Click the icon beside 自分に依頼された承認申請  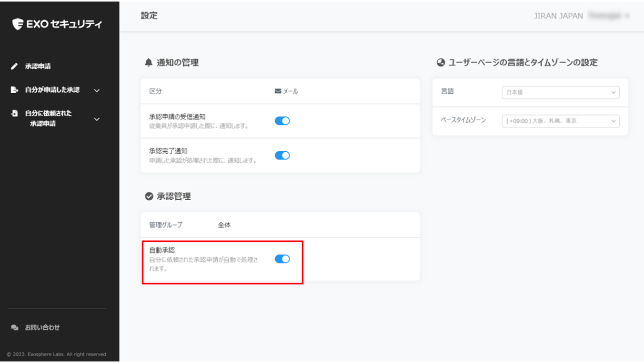[x=15, y=113]
